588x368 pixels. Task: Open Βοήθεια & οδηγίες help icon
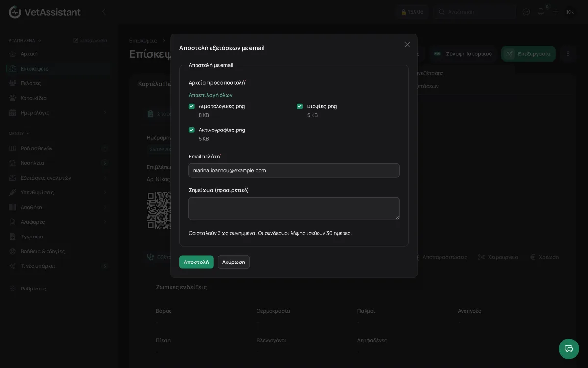12,251
